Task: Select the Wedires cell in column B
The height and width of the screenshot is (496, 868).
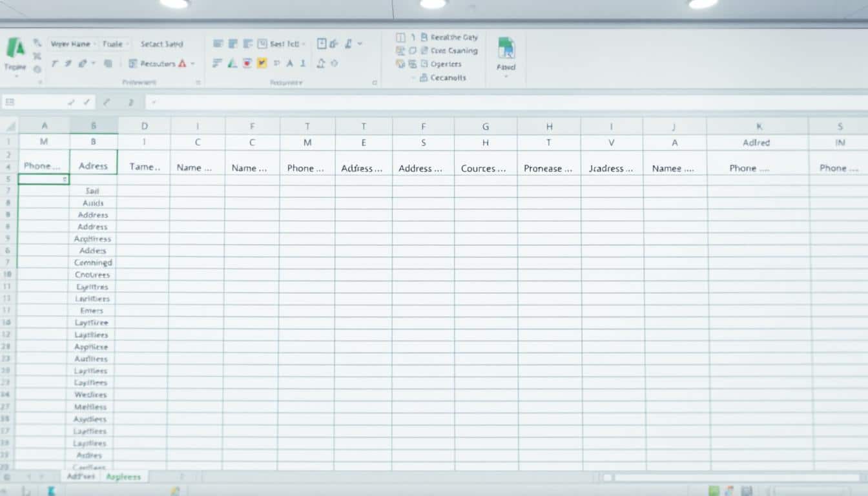Action: coord(91,395)
